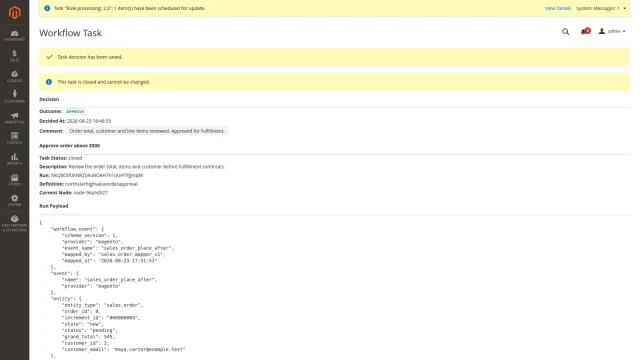Open the Sales sidebar menu

pyautogui.click(x=14, y=56)
